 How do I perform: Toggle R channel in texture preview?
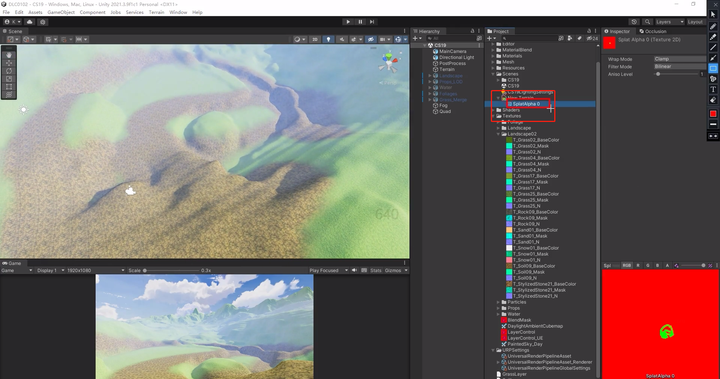coord(637,266)
